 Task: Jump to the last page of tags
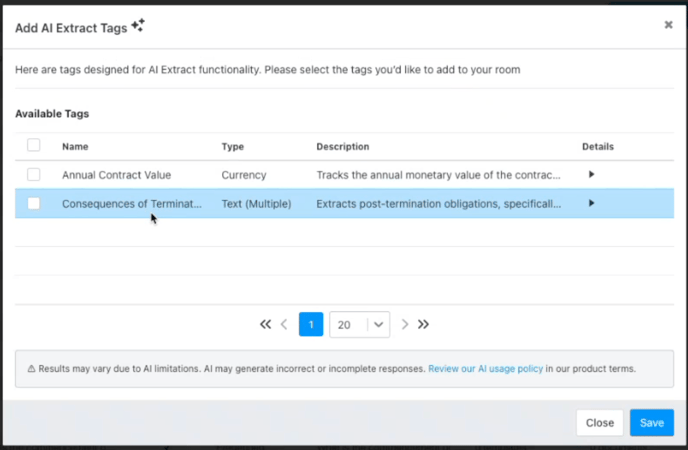pyautogui.click(x=424, y=325)
